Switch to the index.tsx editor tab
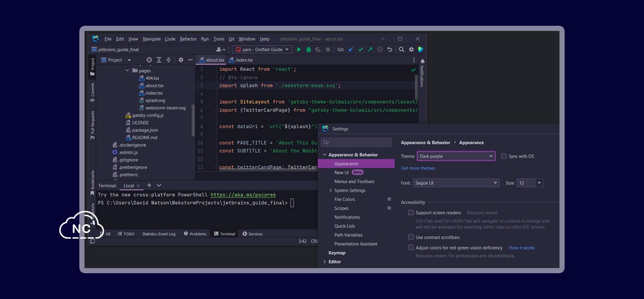 pyautogui.click(x=241, y=60)
